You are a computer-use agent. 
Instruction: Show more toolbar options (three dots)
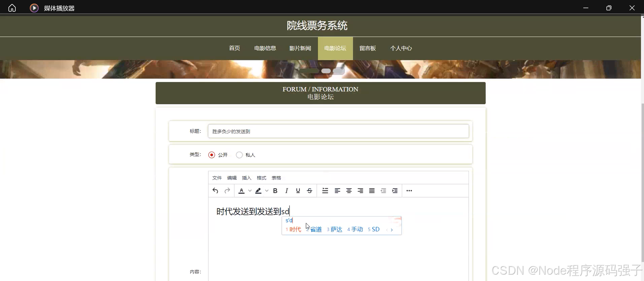click(x=409, y=191)
